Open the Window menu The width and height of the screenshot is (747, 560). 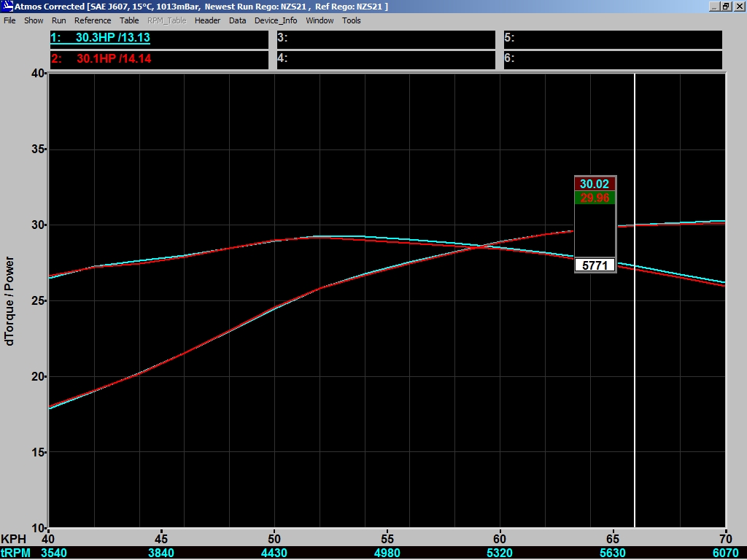[320, 20]
